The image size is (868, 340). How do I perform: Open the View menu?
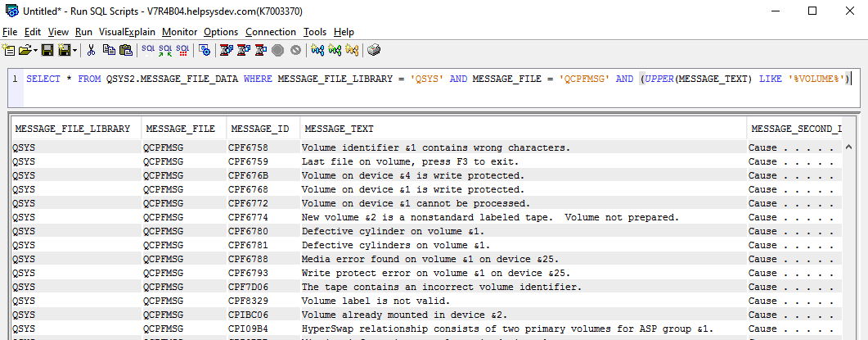[58, 32]
